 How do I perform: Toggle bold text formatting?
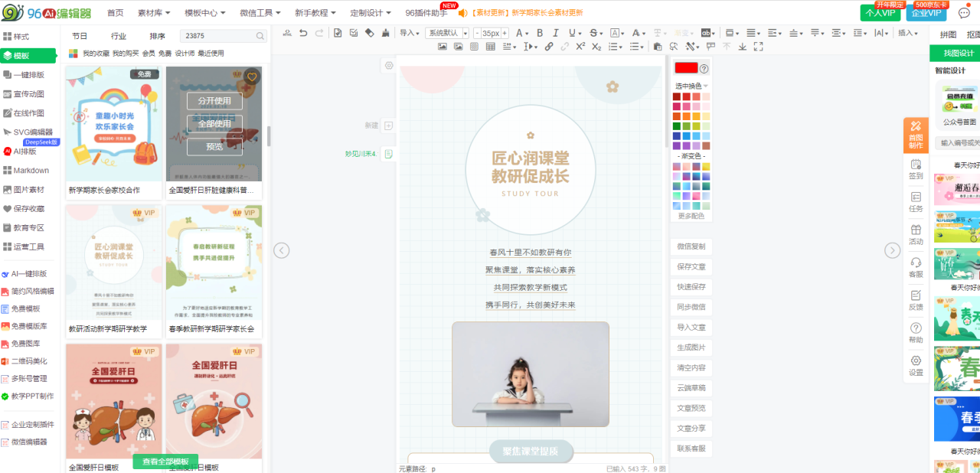tap(539, 33)
